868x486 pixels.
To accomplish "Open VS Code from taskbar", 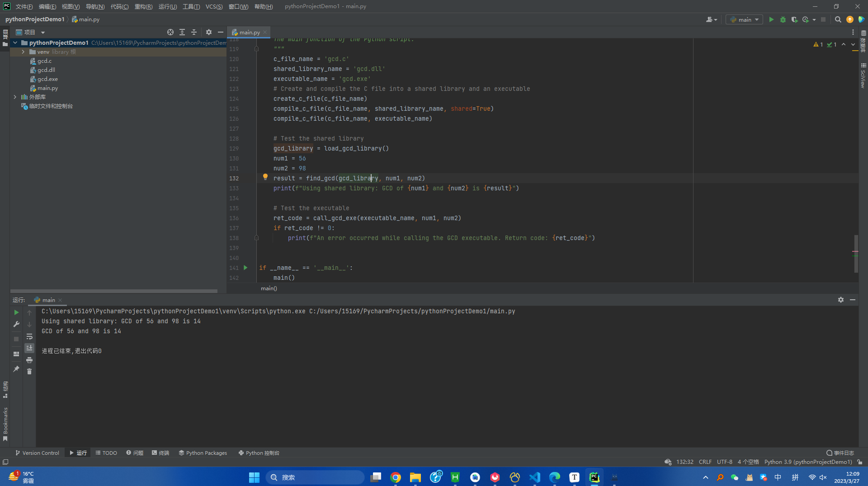I will [x=535, y=477].
